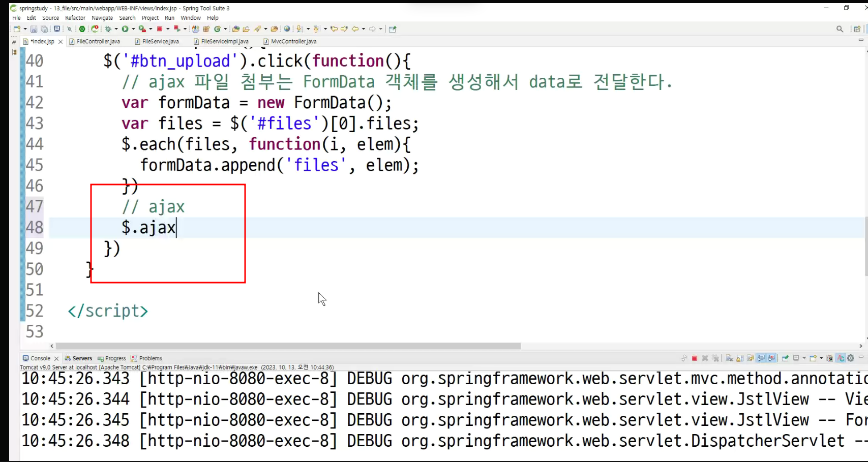The image size is (868, 462).
Task: Open the main toolbar Stop dropdown arrow
Action: click(168, 29)
